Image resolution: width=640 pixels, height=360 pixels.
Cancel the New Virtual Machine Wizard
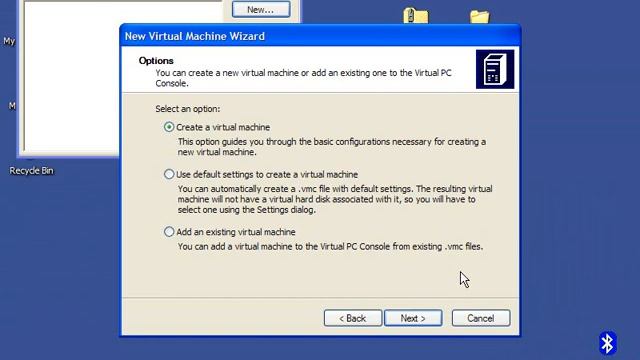tap(481, 318)
